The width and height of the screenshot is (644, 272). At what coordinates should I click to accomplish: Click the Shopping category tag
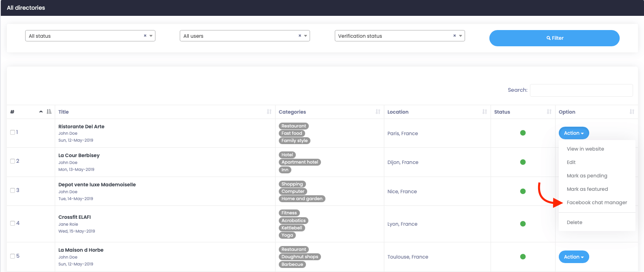pyautogui.click(x=292, y=184)
